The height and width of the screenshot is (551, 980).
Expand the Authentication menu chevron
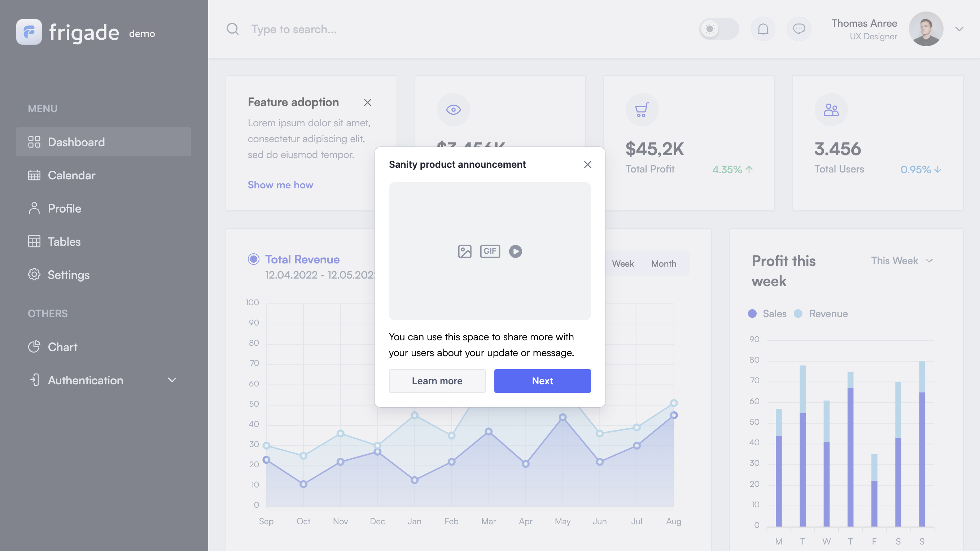tap(172, 380)
